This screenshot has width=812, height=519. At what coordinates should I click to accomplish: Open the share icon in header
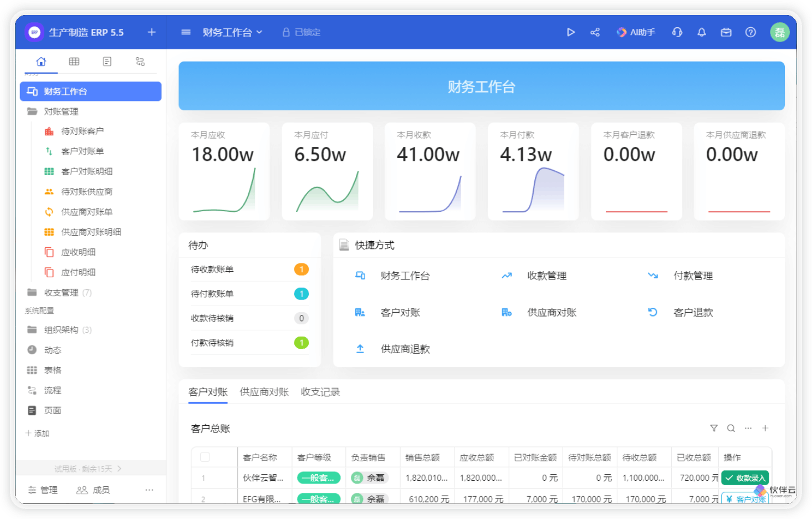point(595,33)
